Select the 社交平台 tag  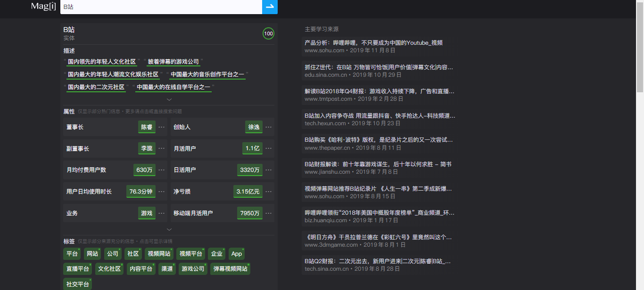tap(78, 284)
